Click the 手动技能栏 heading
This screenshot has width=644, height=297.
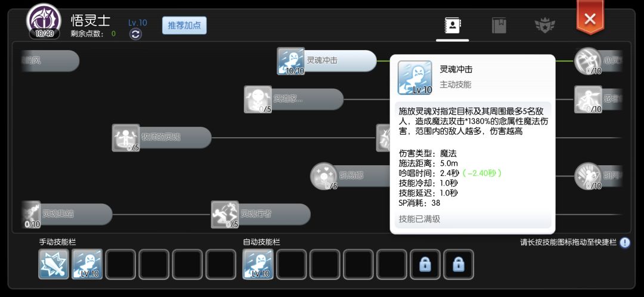[57, 242]
